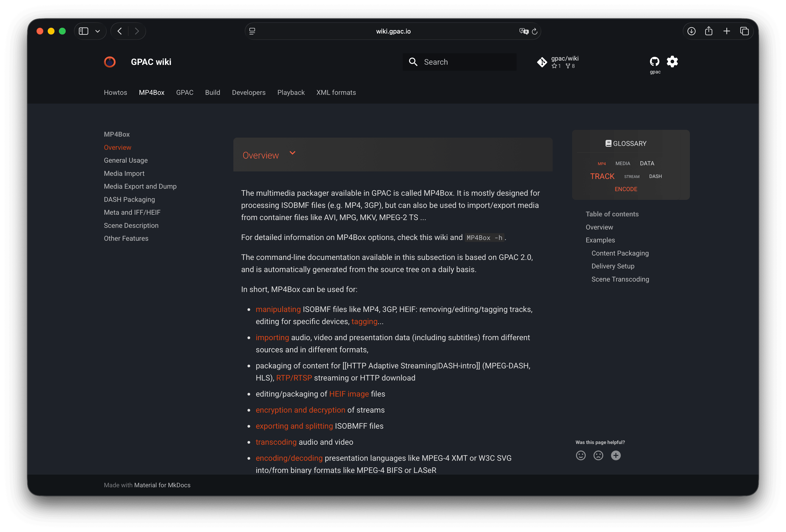Follow the 'manipulating' link
786x532 pixels.
278,309
